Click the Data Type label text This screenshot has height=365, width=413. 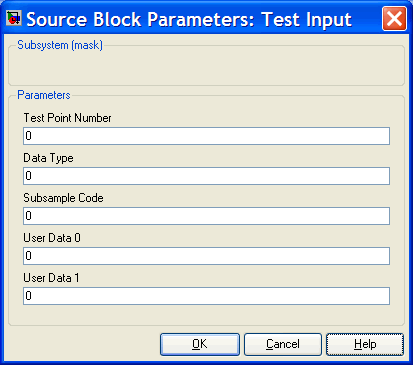point(48,158)
